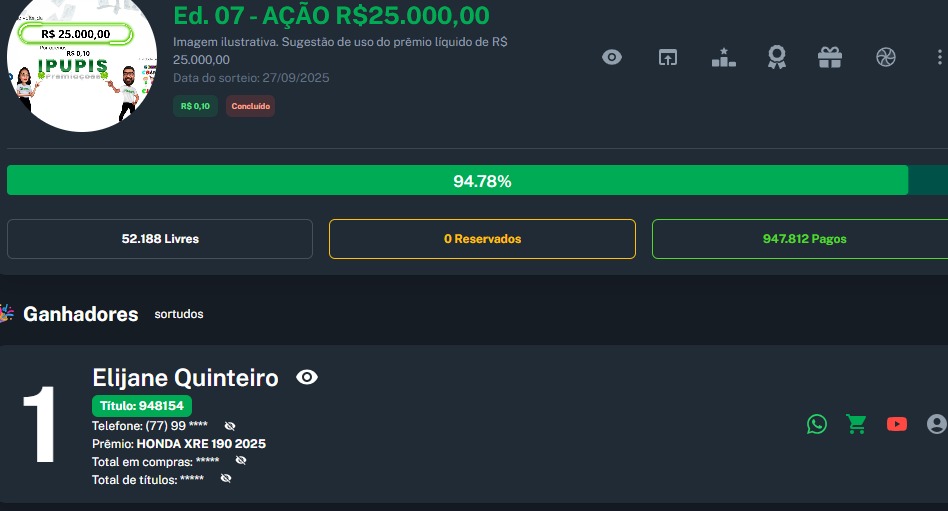The width and height of the screenshot is (948, 511).
Task: Reveal the hidden Telefone number
Action: click(x=230, y=426)
